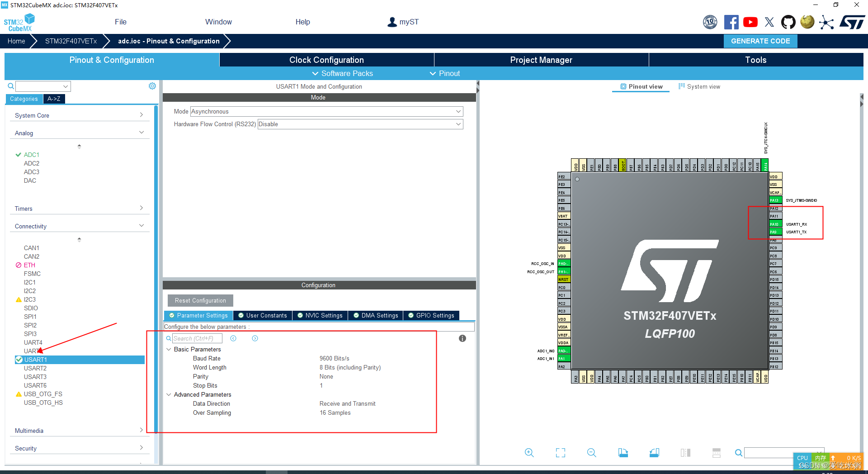Go to previous parameter search result
This screenshot has height=474, width=868.
coord(233,338)
